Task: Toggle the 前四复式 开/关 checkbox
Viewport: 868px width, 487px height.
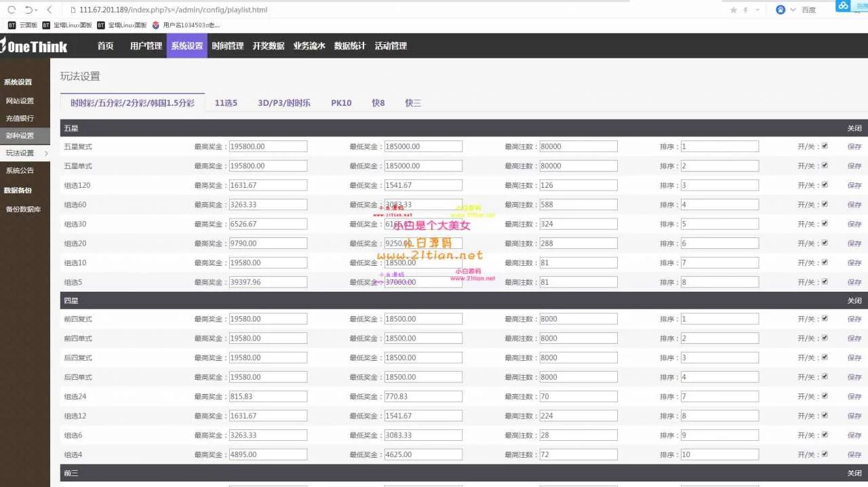Action: point(825,318)
